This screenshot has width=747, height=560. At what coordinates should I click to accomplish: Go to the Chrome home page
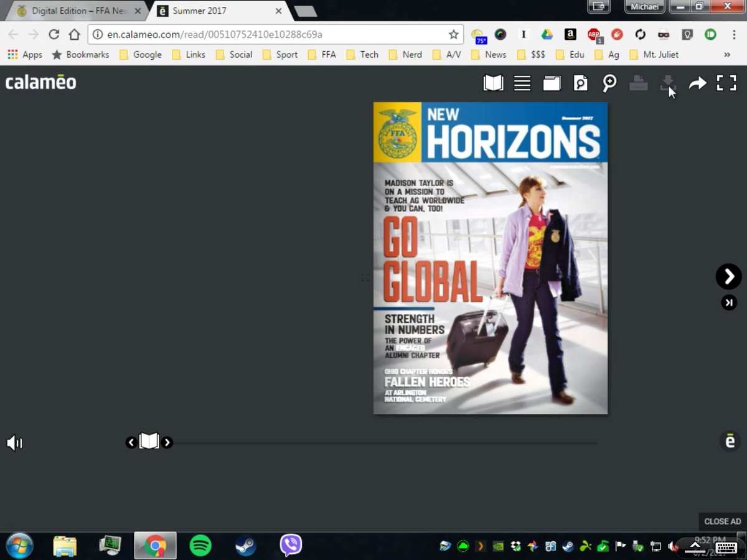pos(75,35)
